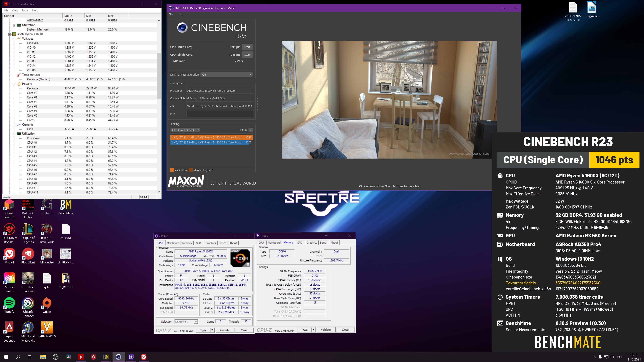Click Validate in right CPU-Z window
Image resolution: width=644 pixels, height=362 pixels.
point(326,329)
